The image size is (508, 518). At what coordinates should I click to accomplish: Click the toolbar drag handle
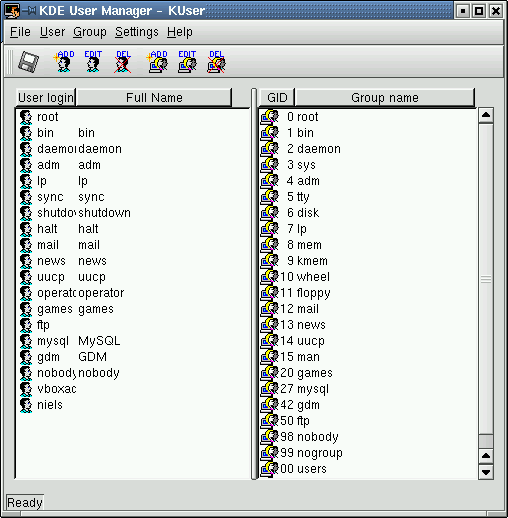(x=10, y=62)
